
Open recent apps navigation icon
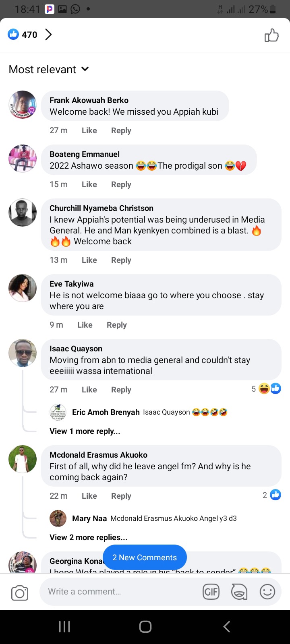point(64,626)
